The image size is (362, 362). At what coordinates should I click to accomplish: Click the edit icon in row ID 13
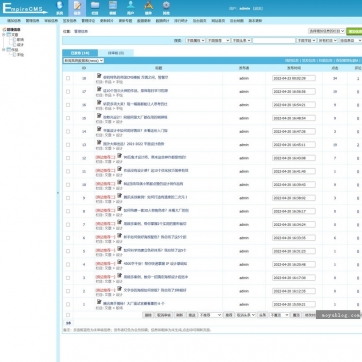click(x=99, y=142)
